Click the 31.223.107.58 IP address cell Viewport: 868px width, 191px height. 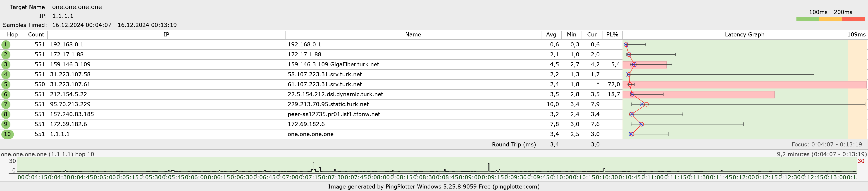[x=70, y=74]
